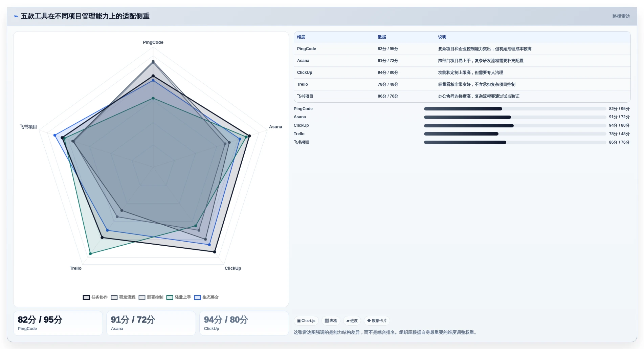Click the Asana row in table
This screenshot has height=349, width=644.
[x=462, y=61]
